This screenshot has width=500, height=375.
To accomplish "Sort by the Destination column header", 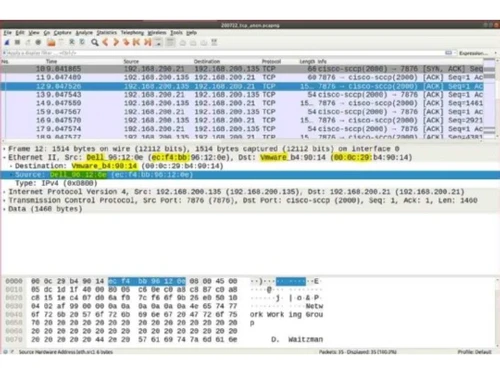I will (x=207, y=61).
